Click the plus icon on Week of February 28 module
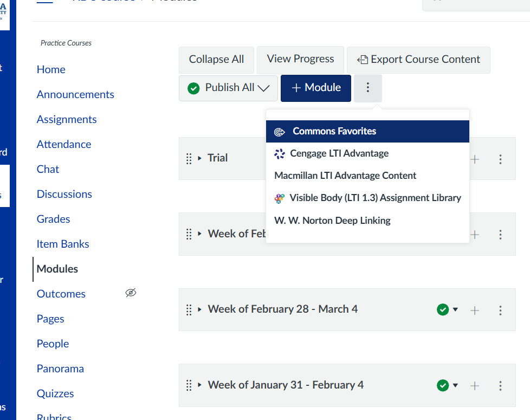This screenshot has height=420, width=530. click(475, 309)
